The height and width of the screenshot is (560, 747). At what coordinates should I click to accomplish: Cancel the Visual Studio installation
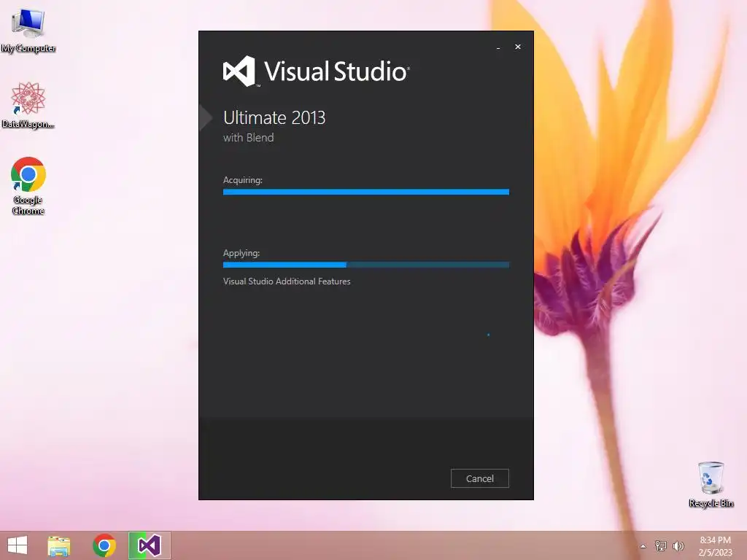(x=480, y=478)
